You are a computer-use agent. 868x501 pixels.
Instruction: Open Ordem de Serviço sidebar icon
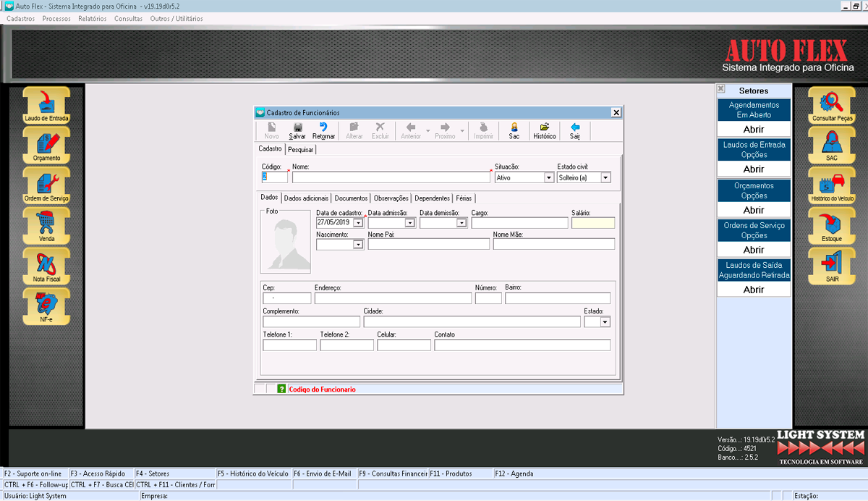(46, 186)
